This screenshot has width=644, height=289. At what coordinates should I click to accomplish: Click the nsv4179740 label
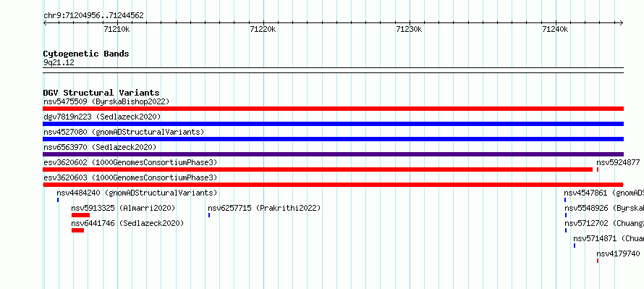point(618,254)
